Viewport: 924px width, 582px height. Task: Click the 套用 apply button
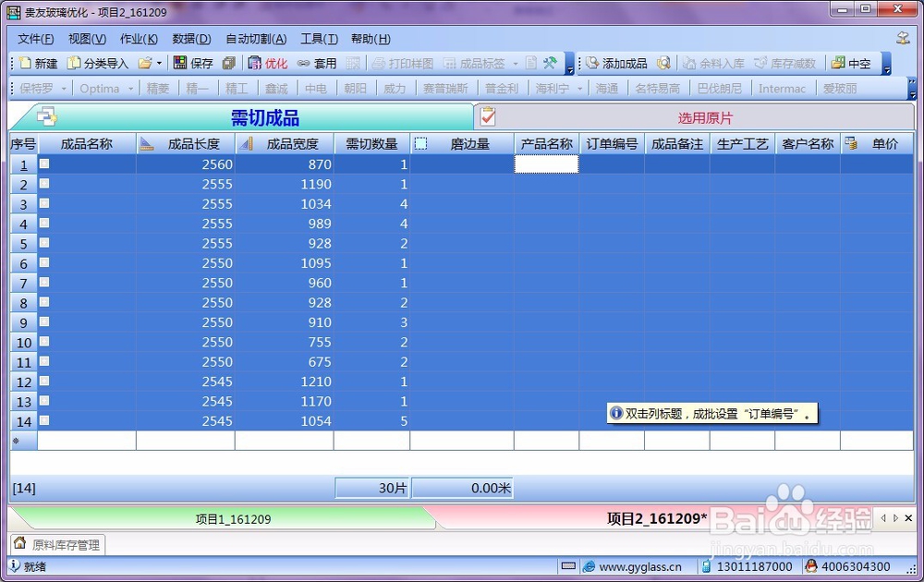point(316,63)
